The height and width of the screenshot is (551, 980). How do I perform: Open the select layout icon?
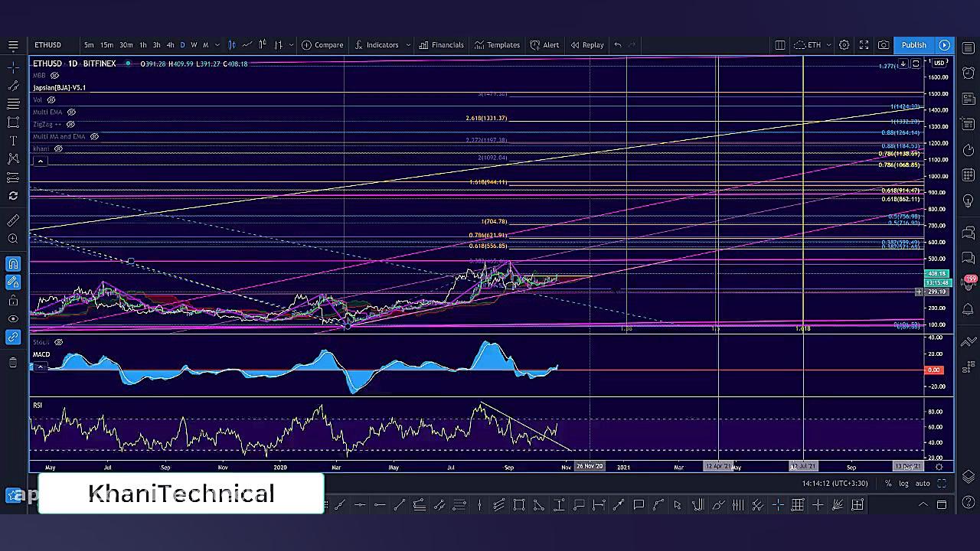[x=779, y=45]
